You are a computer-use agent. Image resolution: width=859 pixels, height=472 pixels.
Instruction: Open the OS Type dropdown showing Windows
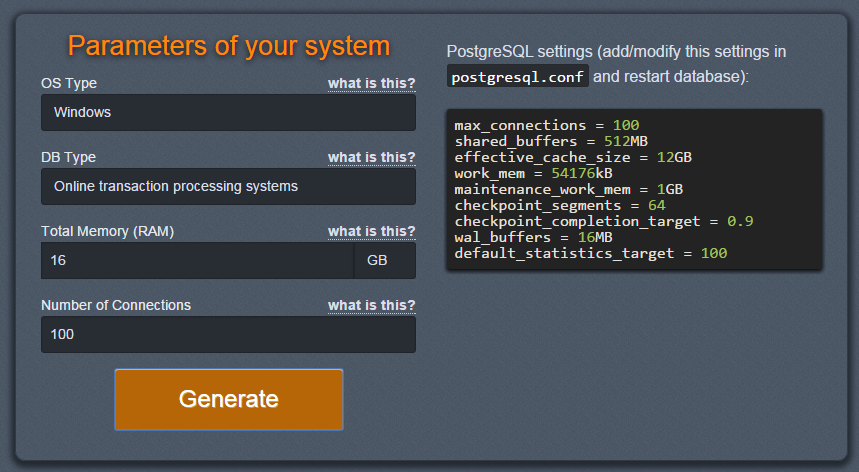click(228, 112)
